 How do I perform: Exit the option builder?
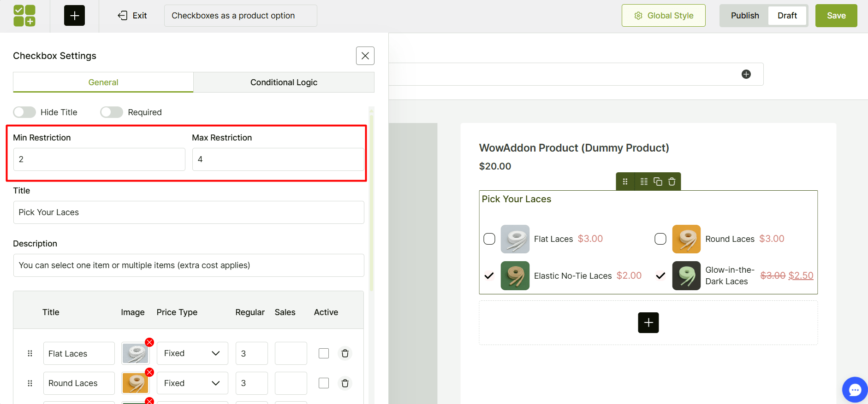[132, 16]
